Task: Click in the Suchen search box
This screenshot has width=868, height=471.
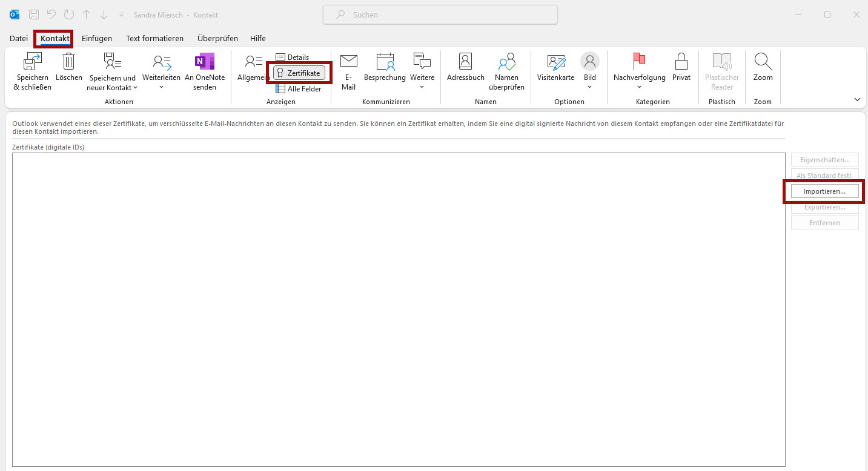Action: tap(440, 15)
